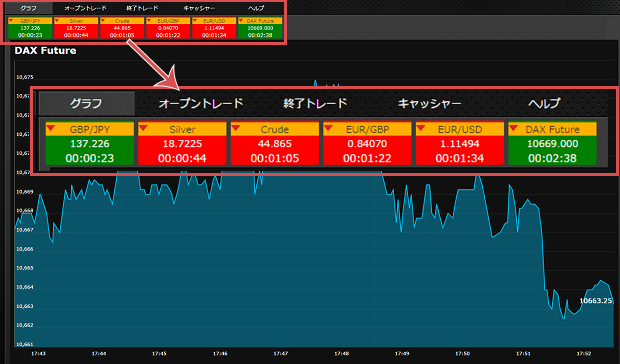Switch to enlarged オープントレード tab

click(200, 104)
